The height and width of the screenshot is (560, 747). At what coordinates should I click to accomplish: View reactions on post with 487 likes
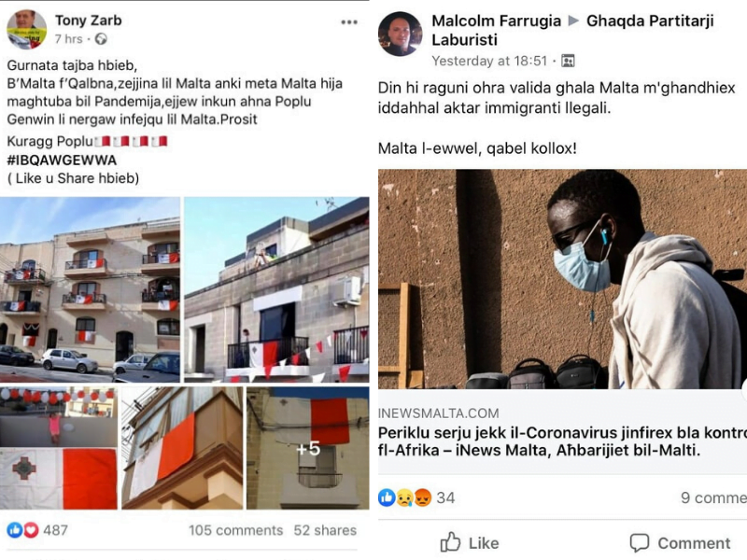(37, 530)
